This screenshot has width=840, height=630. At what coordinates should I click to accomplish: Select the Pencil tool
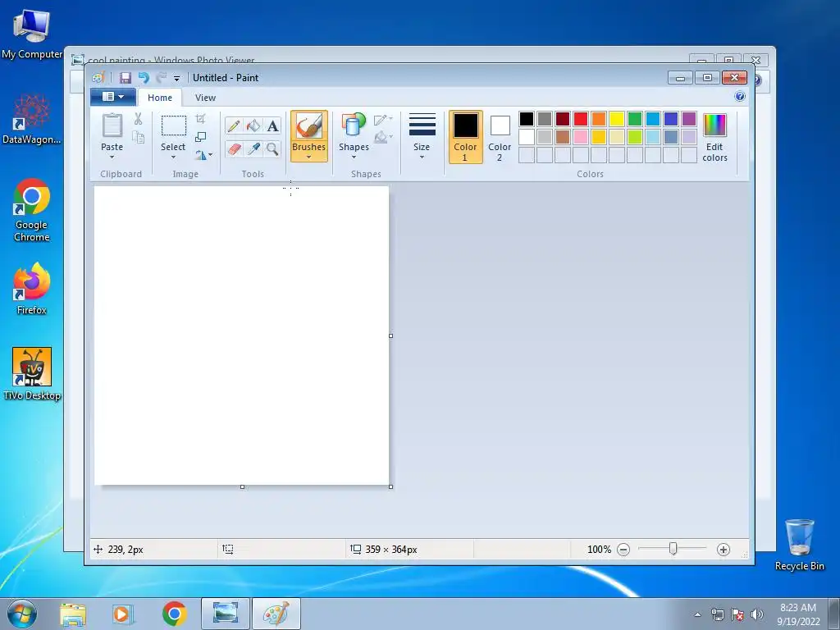point(234,126)
